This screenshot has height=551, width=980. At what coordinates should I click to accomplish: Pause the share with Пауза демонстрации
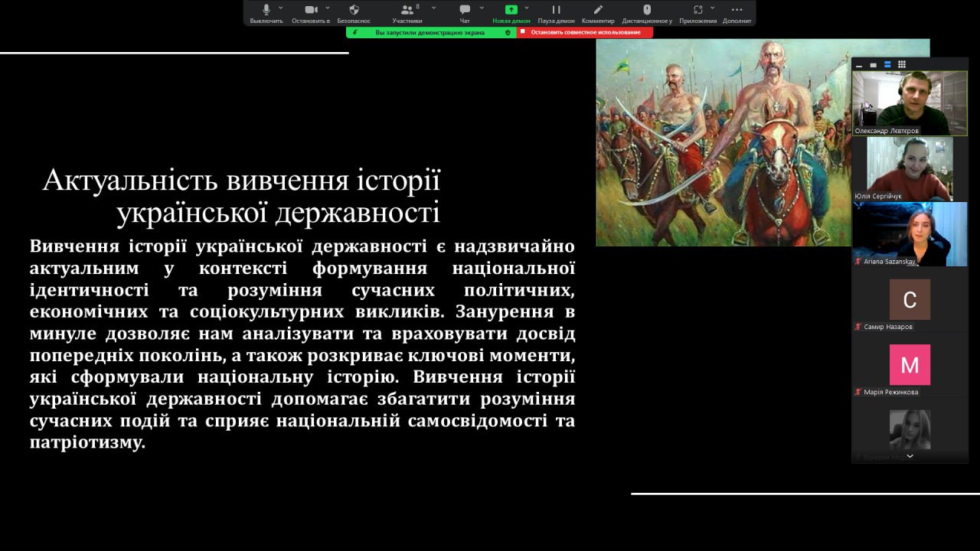pos(557,13)
